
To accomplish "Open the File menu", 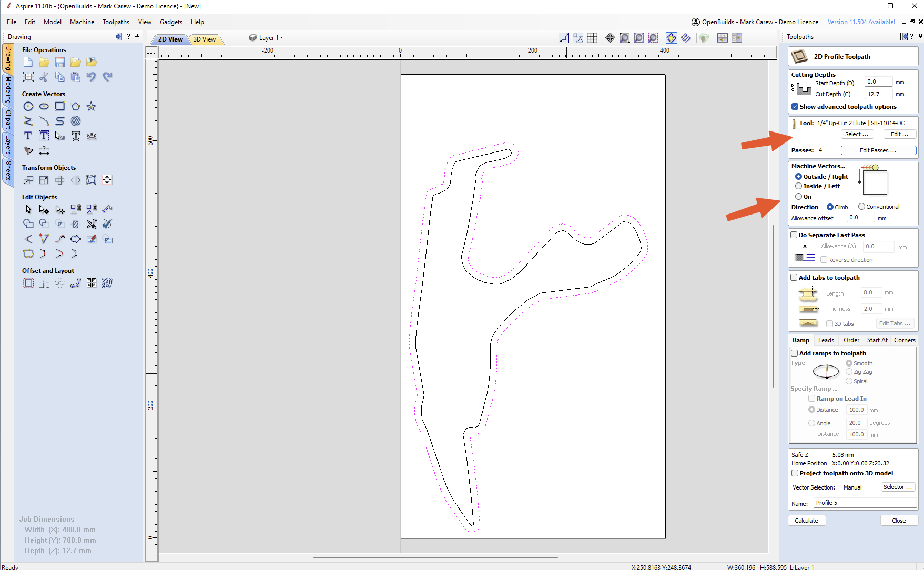I will tap(12, 22).
